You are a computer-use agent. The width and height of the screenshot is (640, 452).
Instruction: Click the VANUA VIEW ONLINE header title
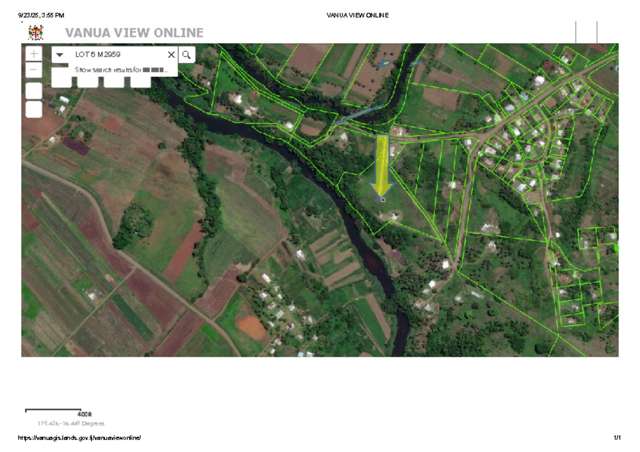[134, 33]
